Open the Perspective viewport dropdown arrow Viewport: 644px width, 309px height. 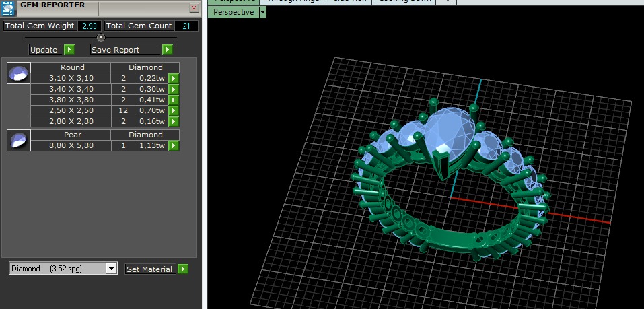tap(263, 12)
